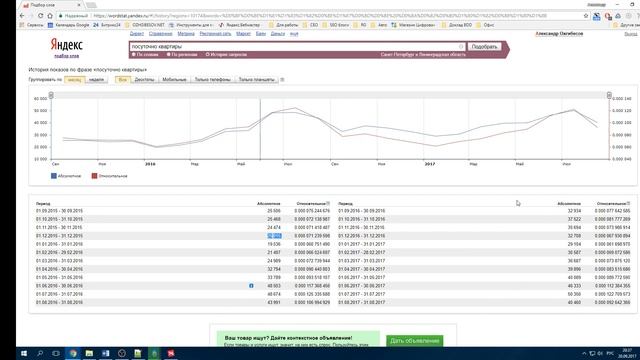The width and height of the screenshot is (640, 360).
Task: Bookmark this page with the star icon
Action: [x=586, y=16]
